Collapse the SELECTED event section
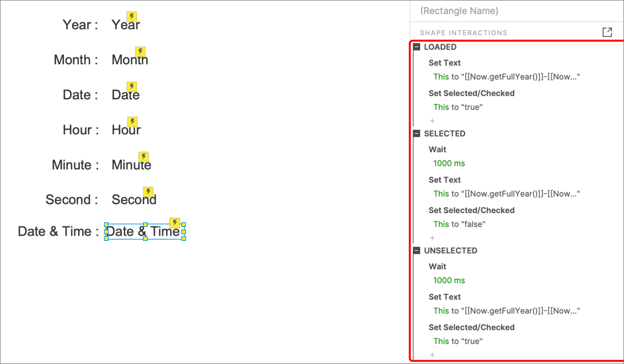The width and height of the screenshot is (624, 364). pyautogui.click(x=417, y=134)
